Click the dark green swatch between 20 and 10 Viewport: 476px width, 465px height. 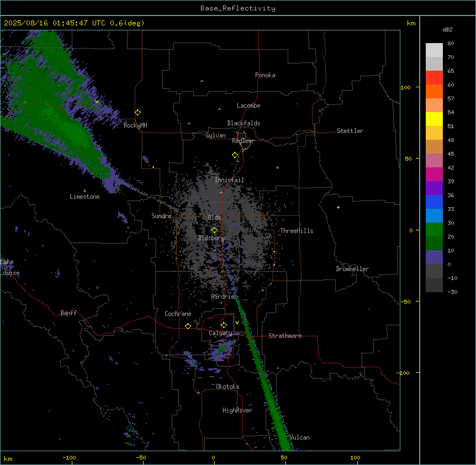pos(434,243)
